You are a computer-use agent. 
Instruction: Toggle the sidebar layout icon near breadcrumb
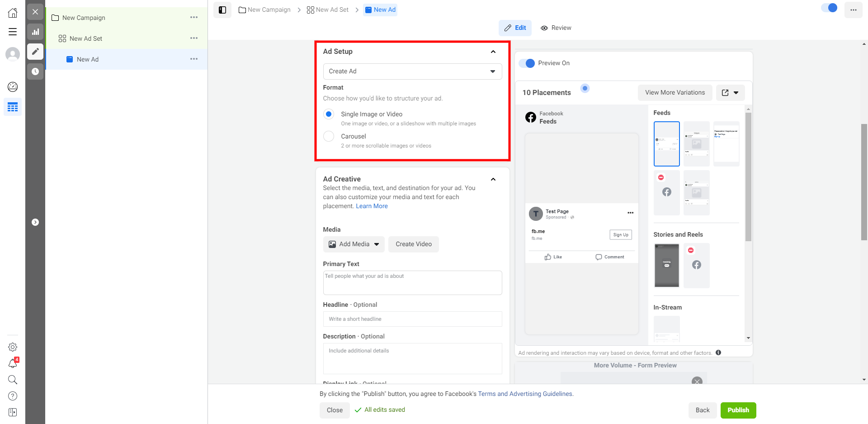(222, 10)
